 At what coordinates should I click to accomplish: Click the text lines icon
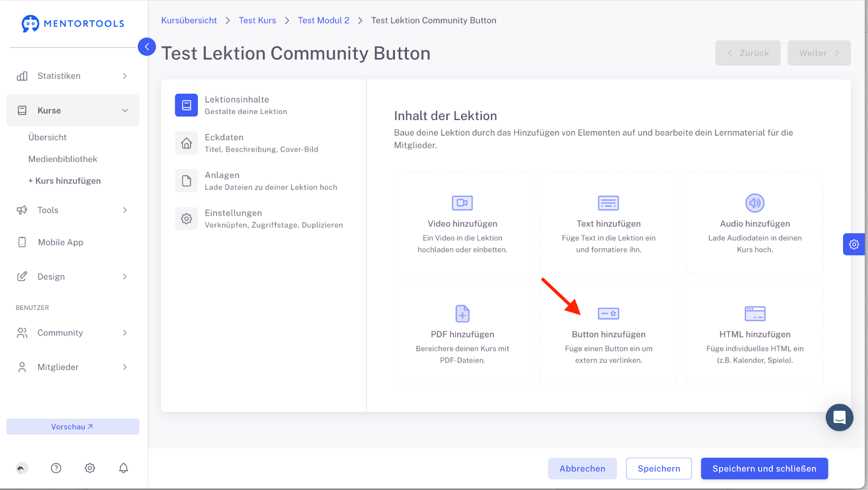pos(608,203)
